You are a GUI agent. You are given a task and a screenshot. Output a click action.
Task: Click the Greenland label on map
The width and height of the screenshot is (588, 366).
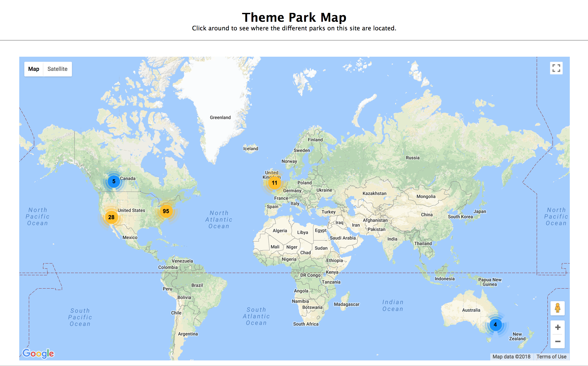220,117
